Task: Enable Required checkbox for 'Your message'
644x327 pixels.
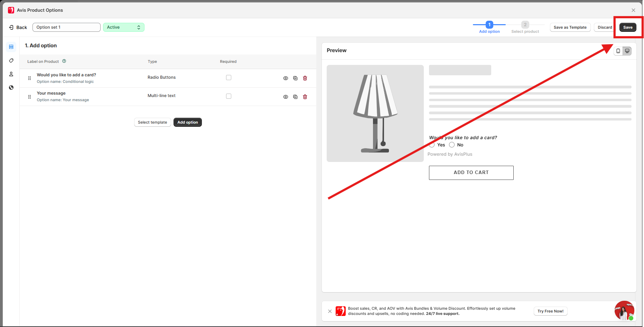Action: point(228,96)
